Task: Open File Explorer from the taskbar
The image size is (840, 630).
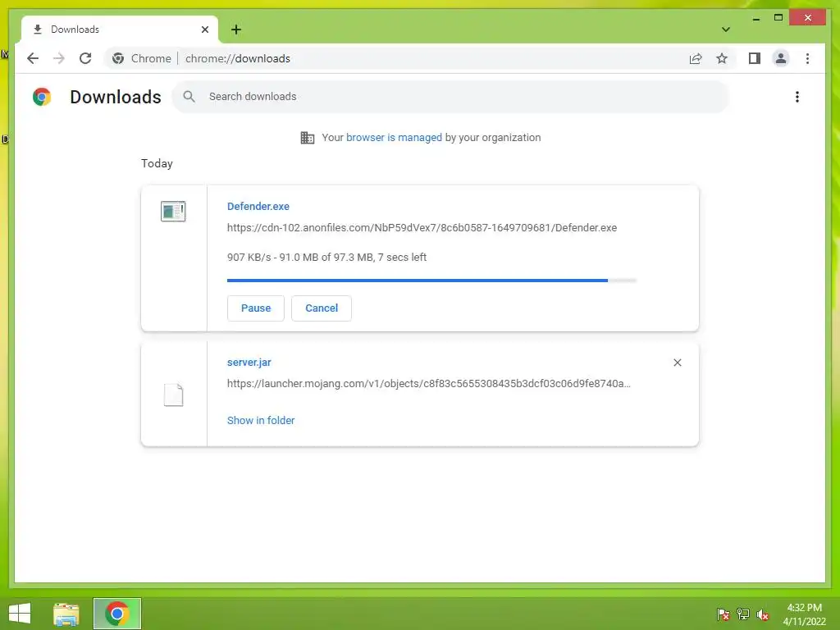Action: point(66,614)
